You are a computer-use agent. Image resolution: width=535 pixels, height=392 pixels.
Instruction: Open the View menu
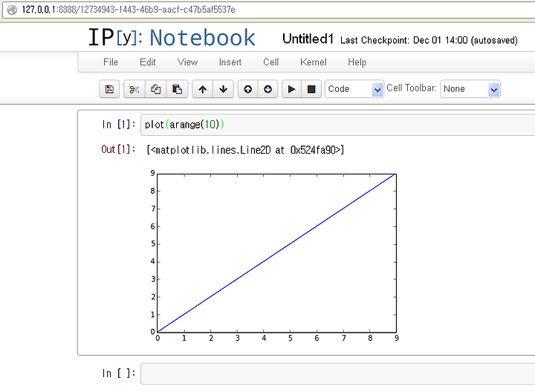pyautogui.click(x=188, y=62)
